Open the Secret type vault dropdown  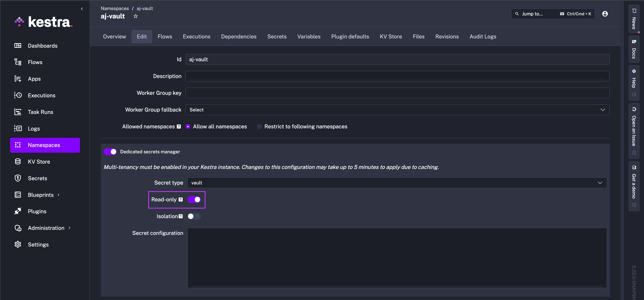[397, 183]
